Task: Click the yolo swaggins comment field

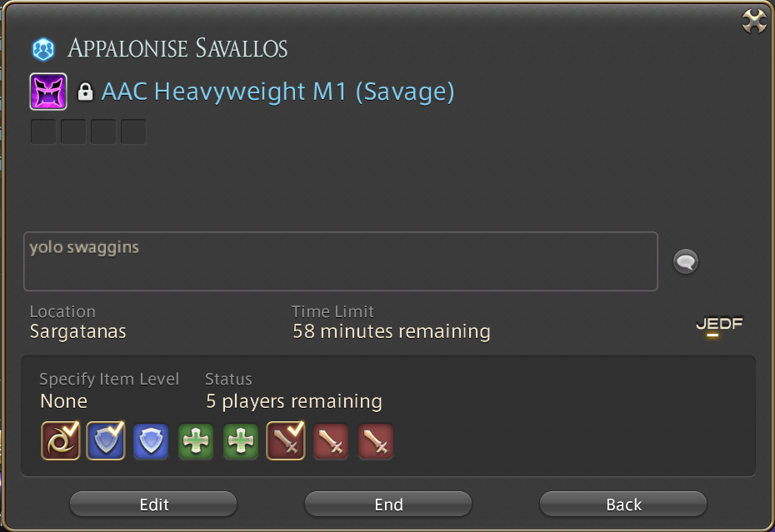Action: 341,261
